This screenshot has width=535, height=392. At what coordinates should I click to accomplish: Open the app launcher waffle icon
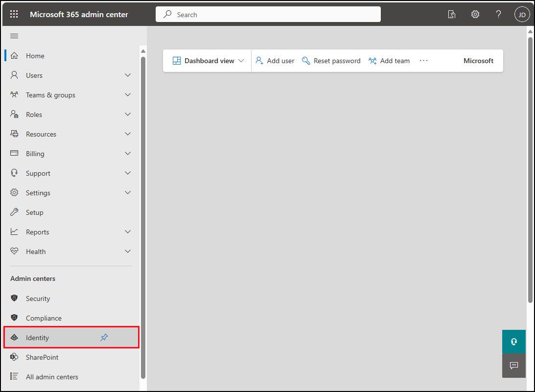[14, 14]
